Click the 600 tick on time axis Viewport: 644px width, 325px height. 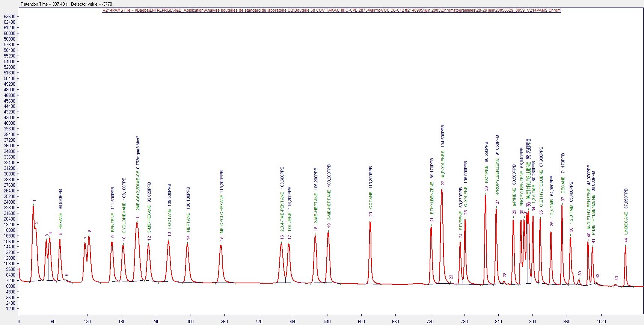click(x=361, y=321)
